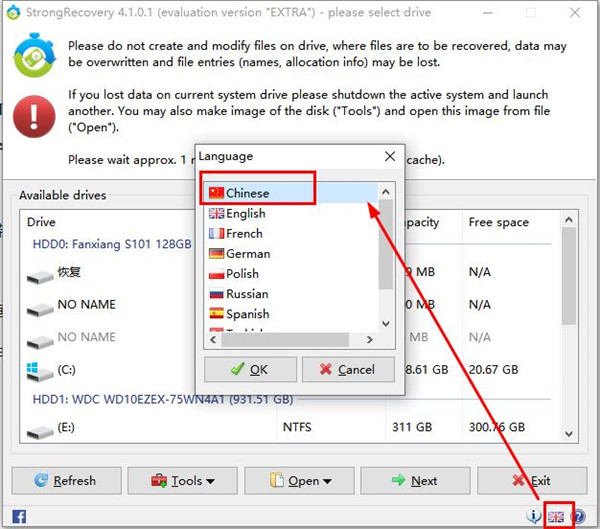This screenshot has height=529, width=600.
Task: Click the drives list scrollbar thumb
Action: point(569,276)
